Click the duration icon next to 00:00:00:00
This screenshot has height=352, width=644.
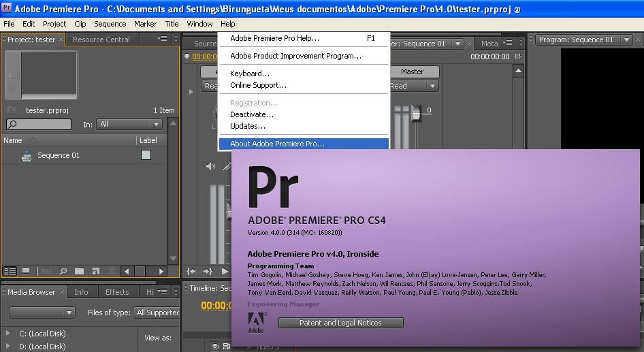click(x=517, y=57)
